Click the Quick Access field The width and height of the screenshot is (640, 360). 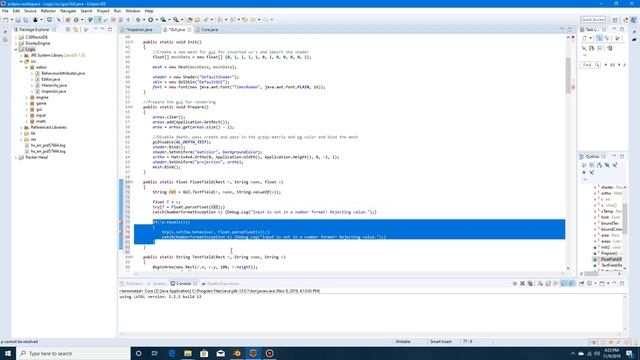[593, 20]
